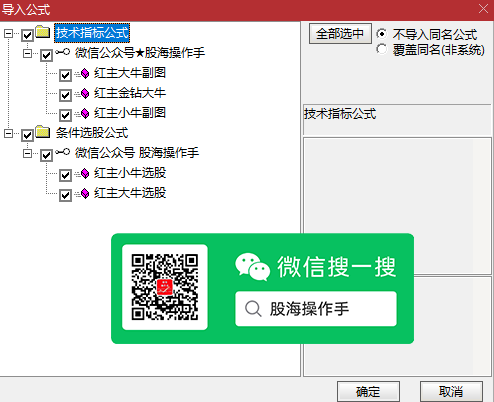The width and height of the screenshot is (494, 402).
Task: Uncheck the 微信公众号 股海操作手 group checkbox
Action: pos(46,155)
